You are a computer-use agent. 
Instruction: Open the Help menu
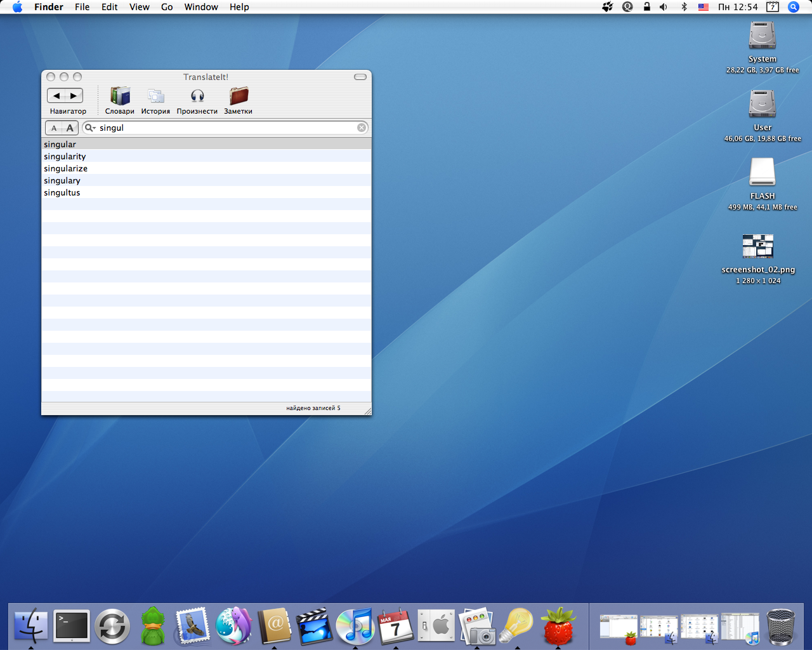tap(239, 7)
